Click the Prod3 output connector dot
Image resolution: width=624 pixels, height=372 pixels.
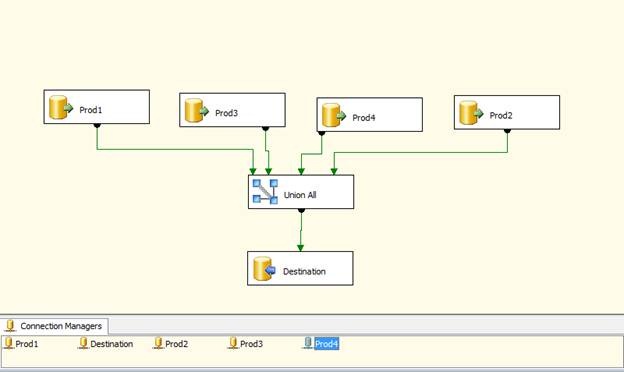coord(265,129)
